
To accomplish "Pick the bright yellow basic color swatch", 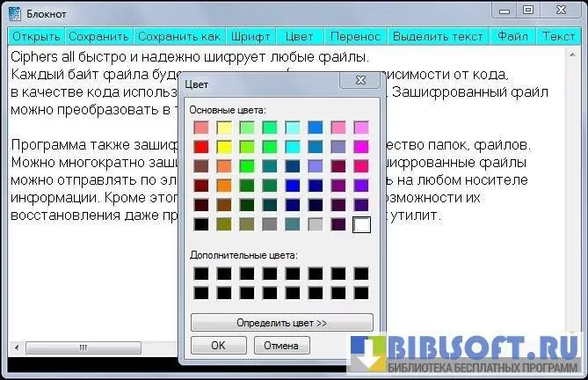I will pos(224,147).
